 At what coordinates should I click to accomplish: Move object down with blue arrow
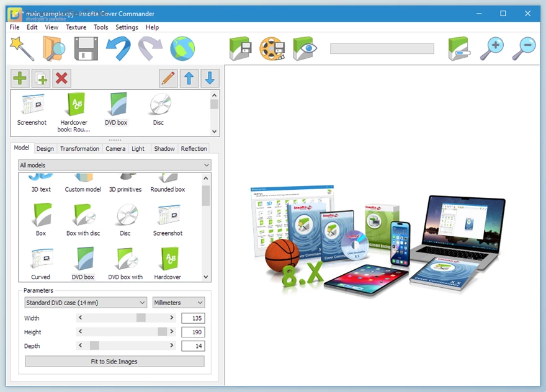click(x=210, y=78)
